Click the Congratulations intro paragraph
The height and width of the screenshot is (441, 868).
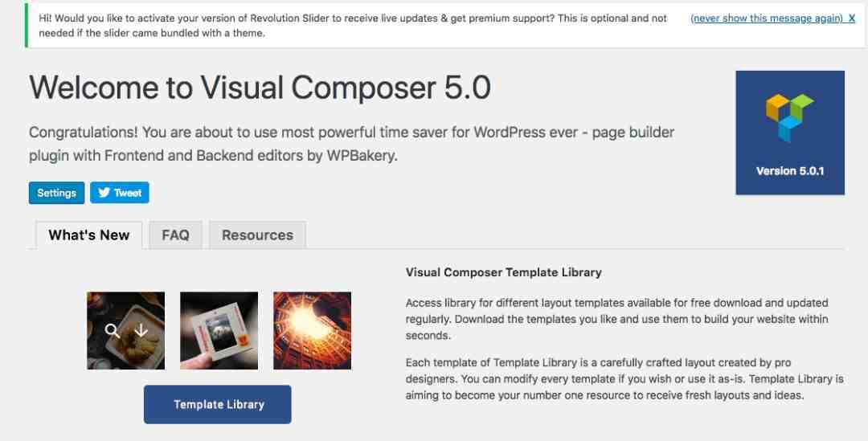(x=351, y=144)
